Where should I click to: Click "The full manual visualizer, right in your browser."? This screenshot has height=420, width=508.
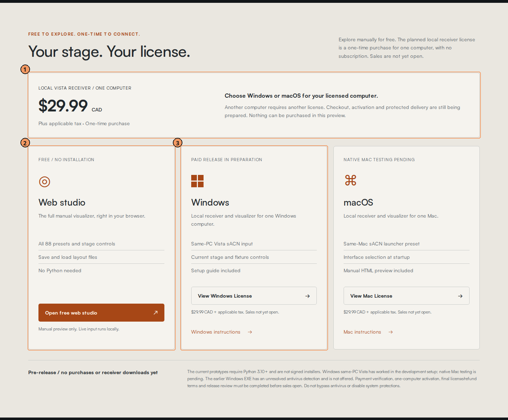click(92, 216)
